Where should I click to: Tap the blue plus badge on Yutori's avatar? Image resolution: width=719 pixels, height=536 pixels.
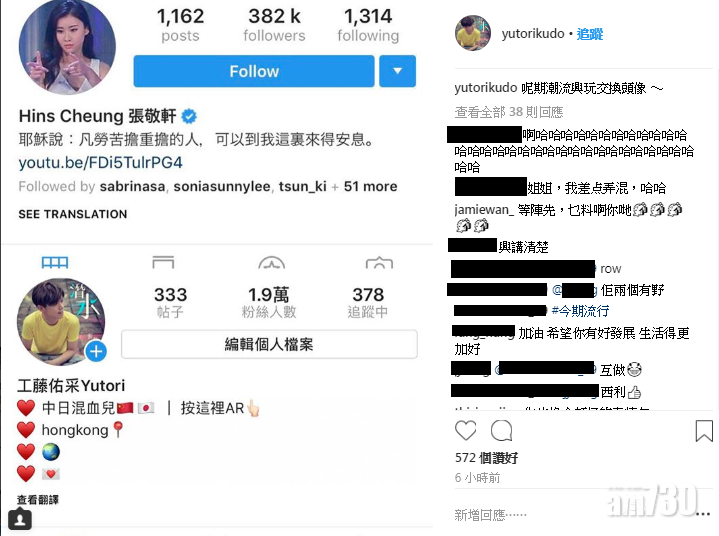(96, 352)
